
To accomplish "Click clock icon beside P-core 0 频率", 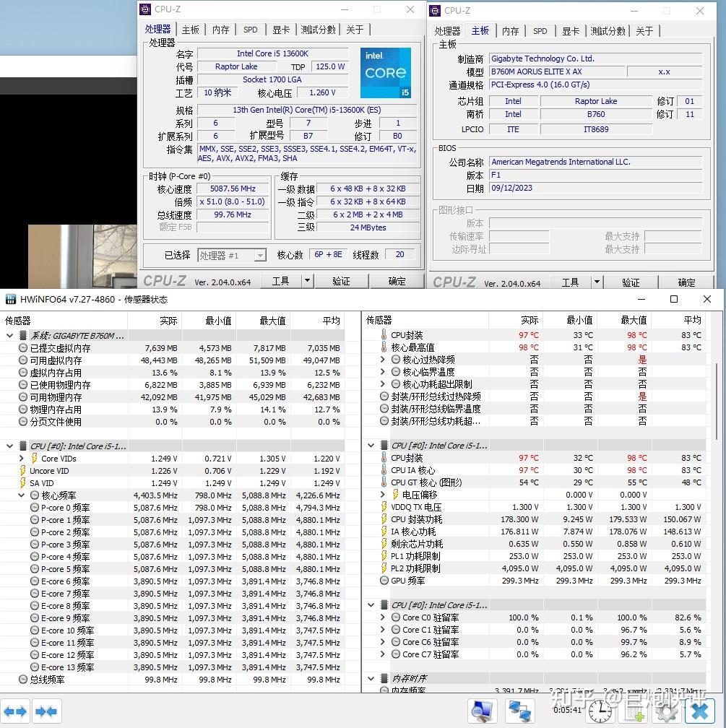I will coord(35,508).
